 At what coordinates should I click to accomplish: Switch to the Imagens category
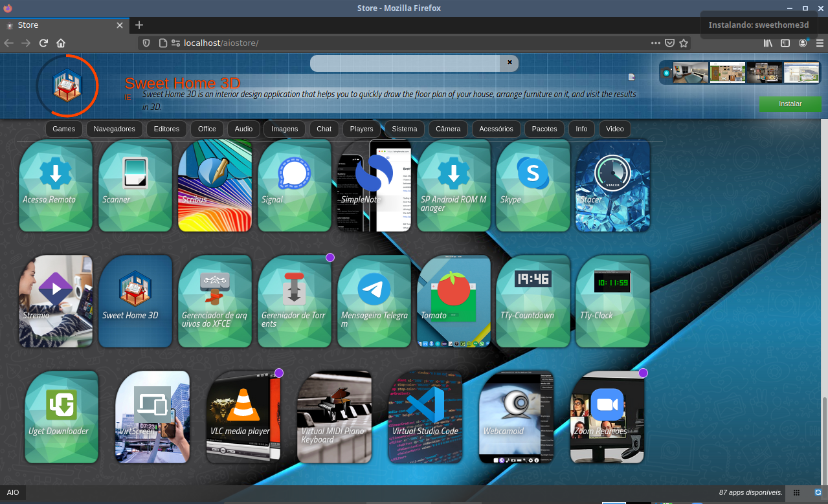[285, 129]
